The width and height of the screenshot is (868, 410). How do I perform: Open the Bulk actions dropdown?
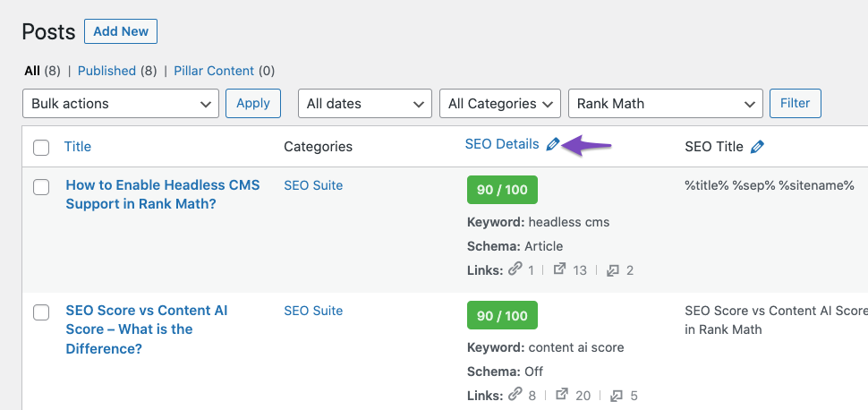click(x=121, y=104)
